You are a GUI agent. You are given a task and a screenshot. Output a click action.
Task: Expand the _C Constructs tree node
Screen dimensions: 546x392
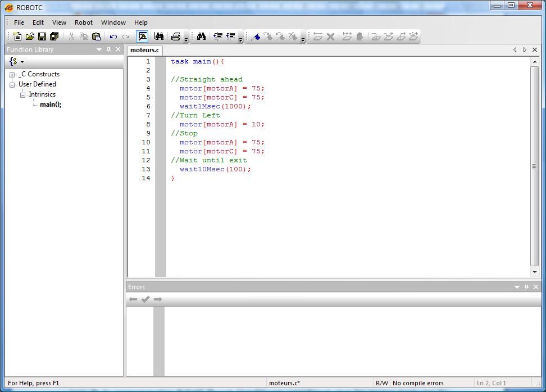tap(12, 75)
